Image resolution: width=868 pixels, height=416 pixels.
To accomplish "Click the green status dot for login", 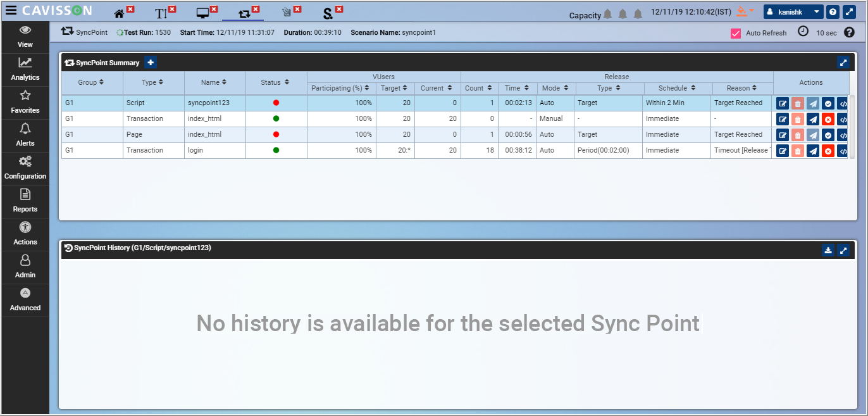I will pos(276,150).
